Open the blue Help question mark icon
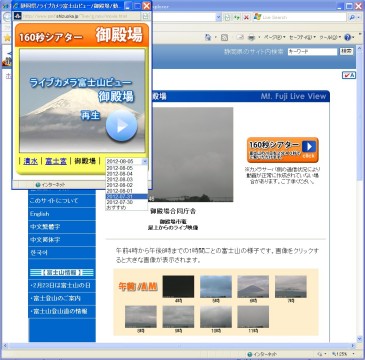Viewport: 365px width, 360px height. point(347,37)
